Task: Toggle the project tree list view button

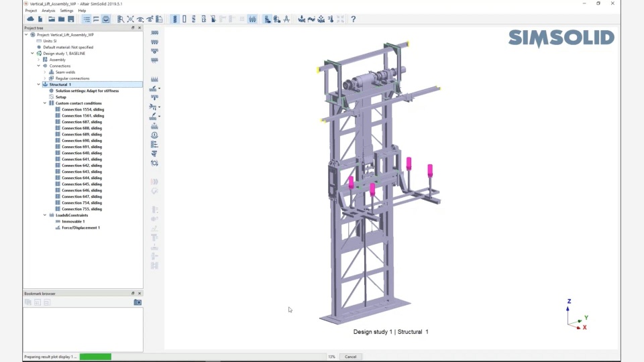Action: click(x=87, y=19)
